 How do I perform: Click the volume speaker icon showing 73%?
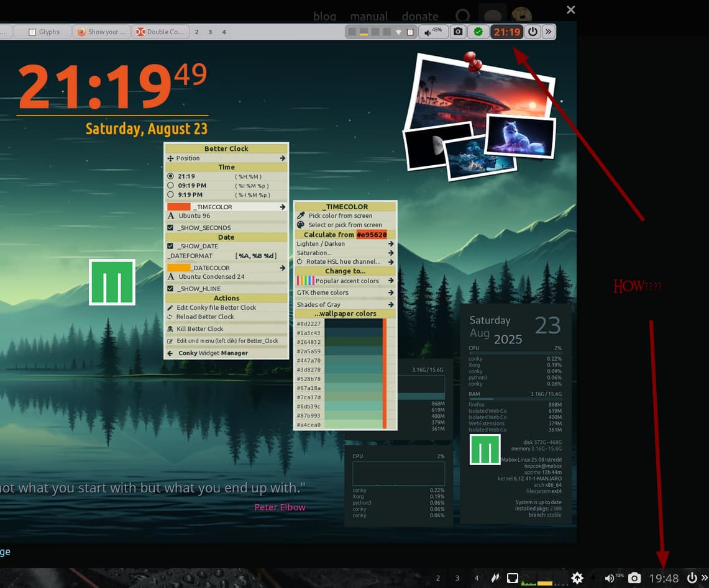[x=609, y=578]
